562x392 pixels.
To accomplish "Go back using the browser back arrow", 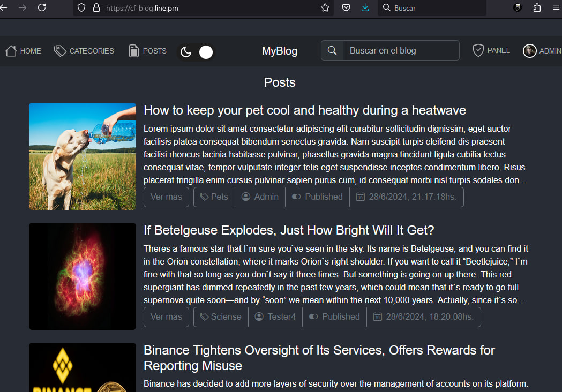I will pyautogui.click(x=4, y=7).
